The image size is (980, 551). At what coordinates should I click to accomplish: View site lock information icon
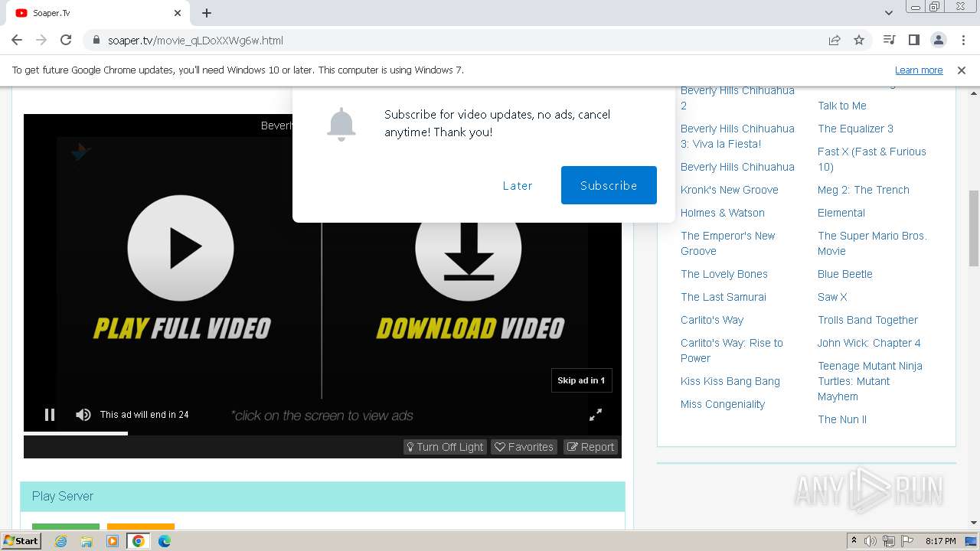96,41
